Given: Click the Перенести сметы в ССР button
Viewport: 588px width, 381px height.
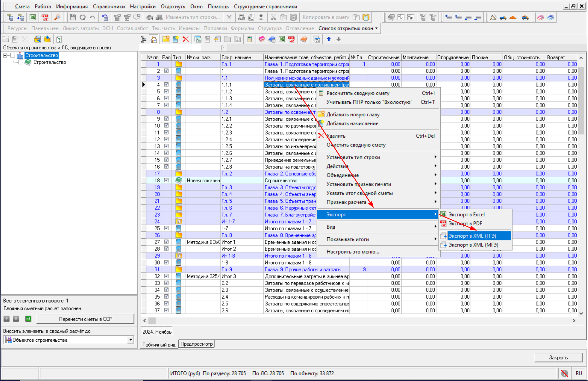Looking at the screenshot, I should point(85,319).
